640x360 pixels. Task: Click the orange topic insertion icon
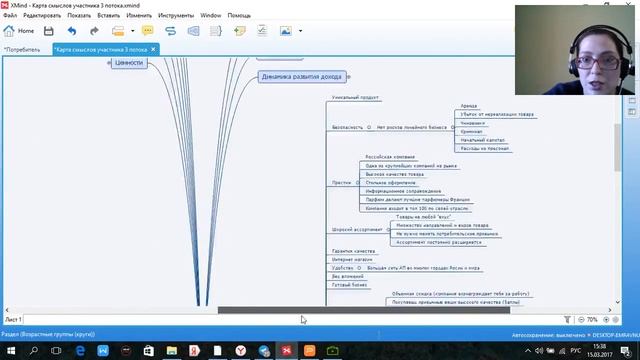point(118,31)
